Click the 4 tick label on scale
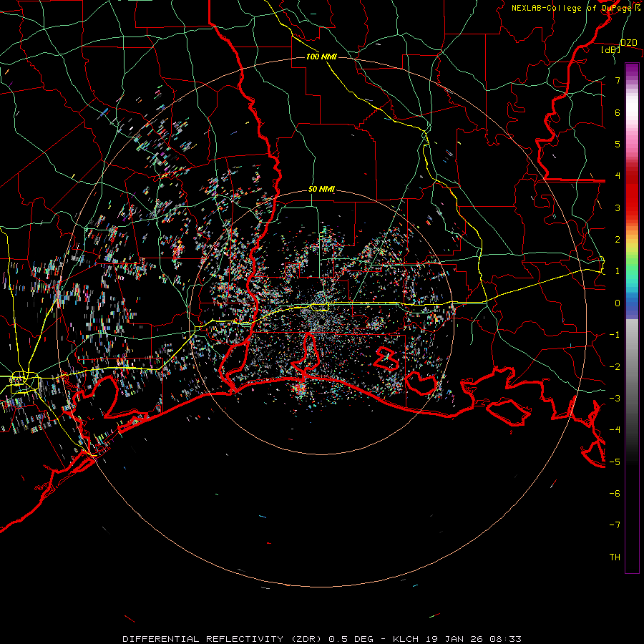Image resolution: width=644 pixels, height=644 pixels. click(618, 176)
